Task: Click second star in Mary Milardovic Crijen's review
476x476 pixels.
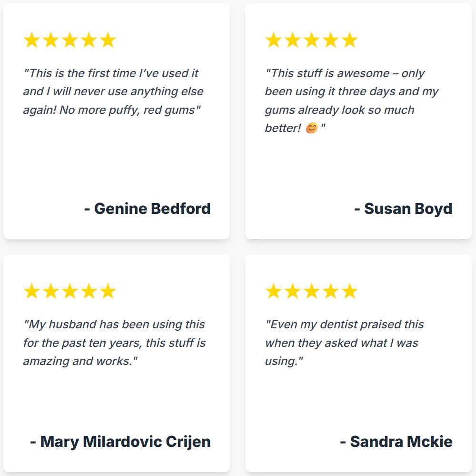Action: [51, 291]
